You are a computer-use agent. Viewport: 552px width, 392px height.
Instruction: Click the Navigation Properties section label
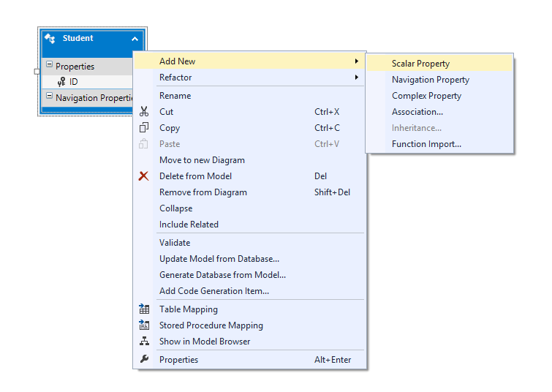click(94, 97)
